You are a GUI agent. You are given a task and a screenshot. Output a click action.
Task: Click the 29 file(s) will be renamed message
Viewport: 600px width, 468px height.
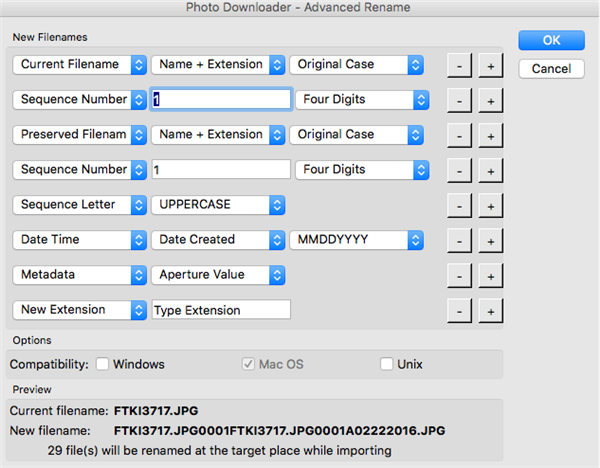click(219, 451)
